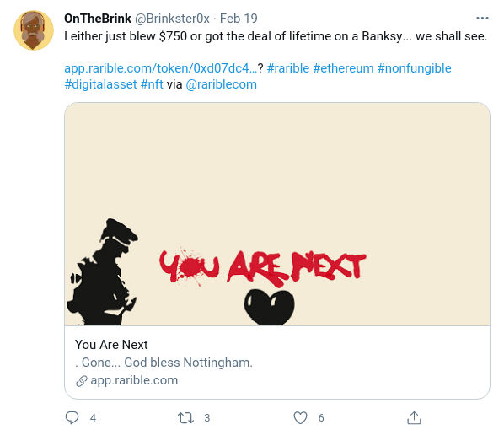Open the #nonfungible hashtag
Image resolution: width=504 pixels, height=435 pixels.
coord(415,68)
